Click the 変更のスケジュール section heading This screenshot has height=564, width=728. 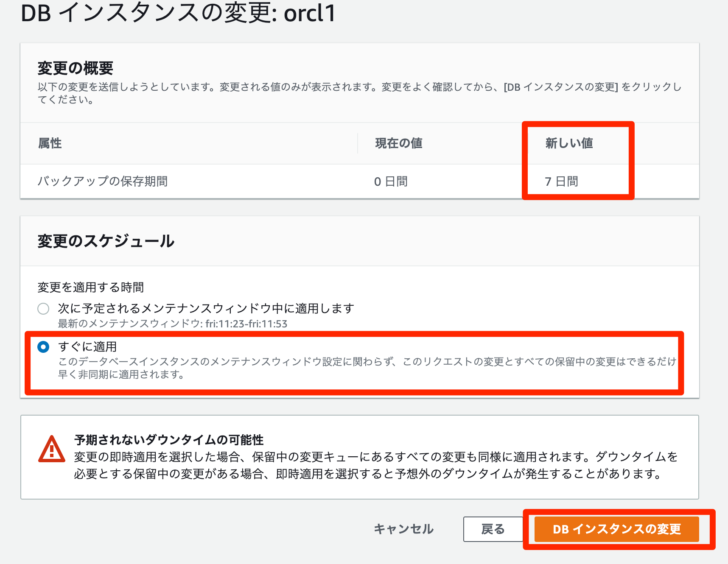point(106,241)
